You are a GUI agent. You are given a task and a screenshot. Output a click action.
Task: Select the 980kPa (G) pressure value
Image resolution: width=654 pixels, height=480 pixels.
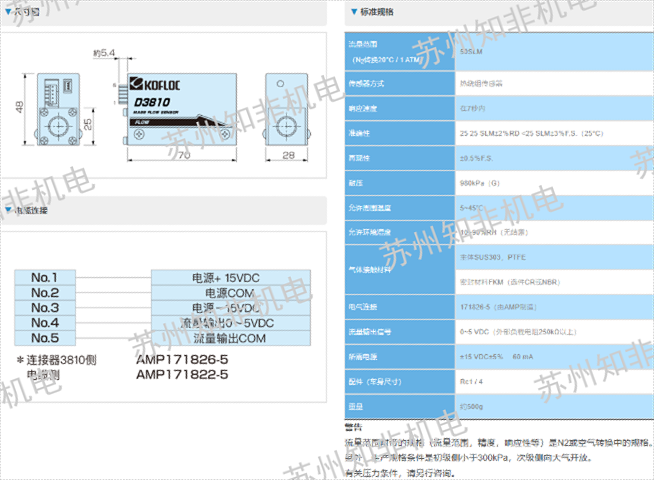pyautogui.click(x=479, y=183)
